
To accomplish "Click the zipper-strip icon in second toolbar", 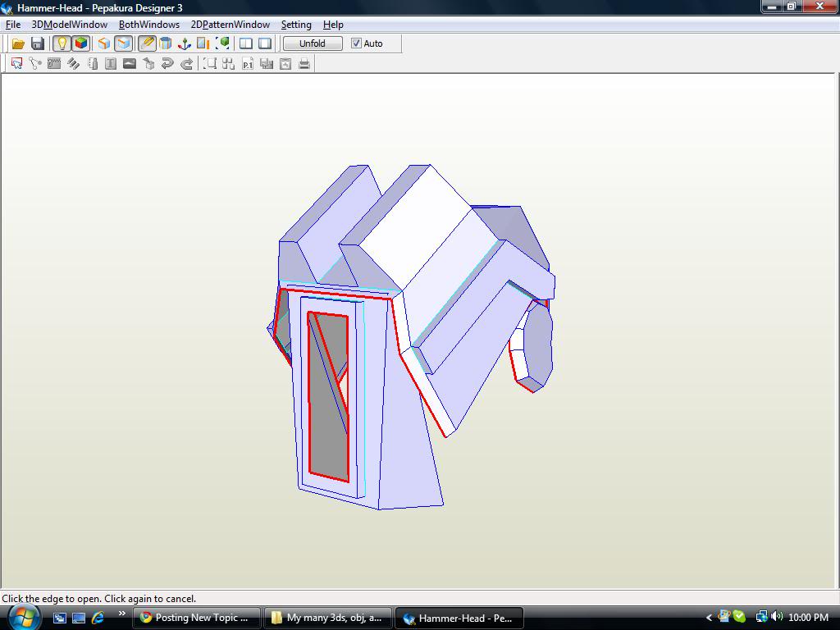I will coord(54,64).
